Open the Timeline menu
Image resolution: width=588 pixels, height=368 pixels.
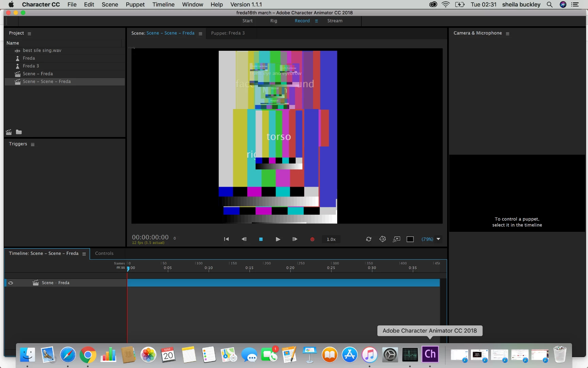(x=163, y=4)
